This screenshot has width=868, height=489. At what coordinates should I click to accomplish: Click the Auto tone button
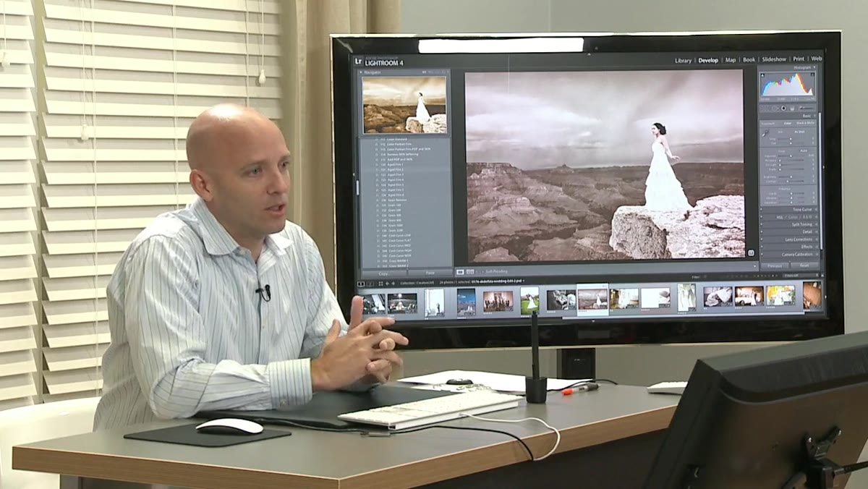point(803,151)
